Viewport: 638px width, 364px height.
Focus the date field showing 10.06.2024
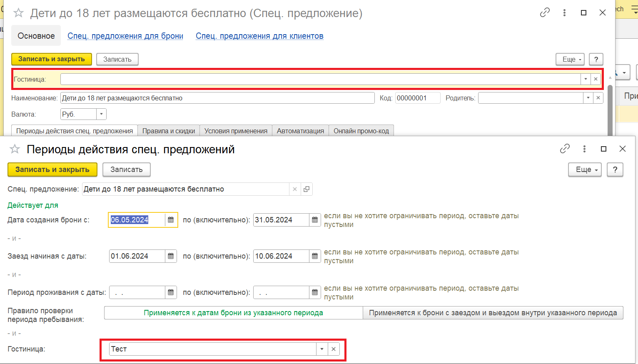pos(282,256)
